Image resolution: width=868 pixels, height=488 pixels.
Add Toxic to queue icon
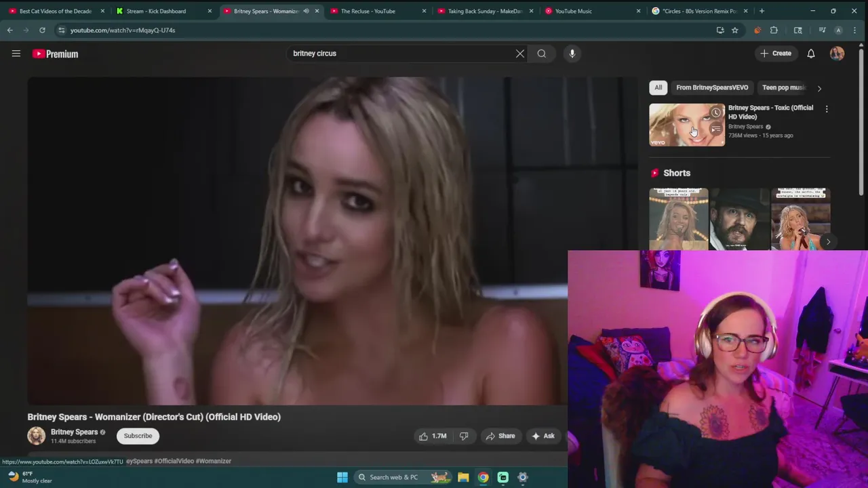coord(716,129)
